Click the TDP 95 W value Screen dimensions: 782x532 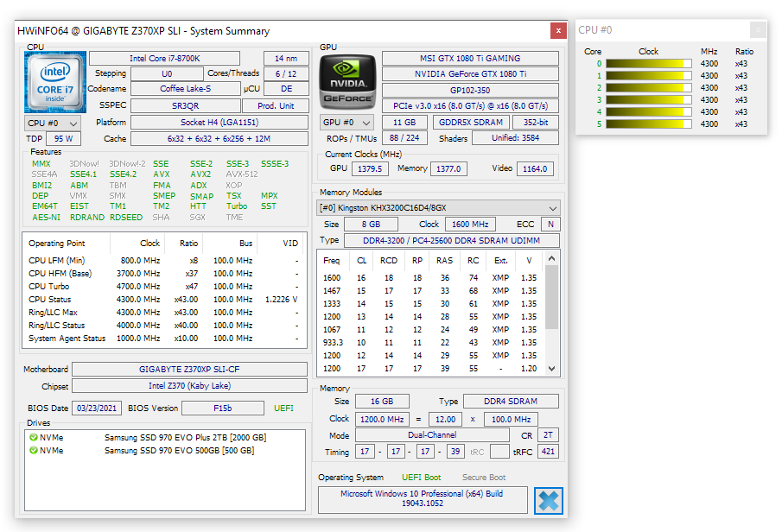coord(63,138)
